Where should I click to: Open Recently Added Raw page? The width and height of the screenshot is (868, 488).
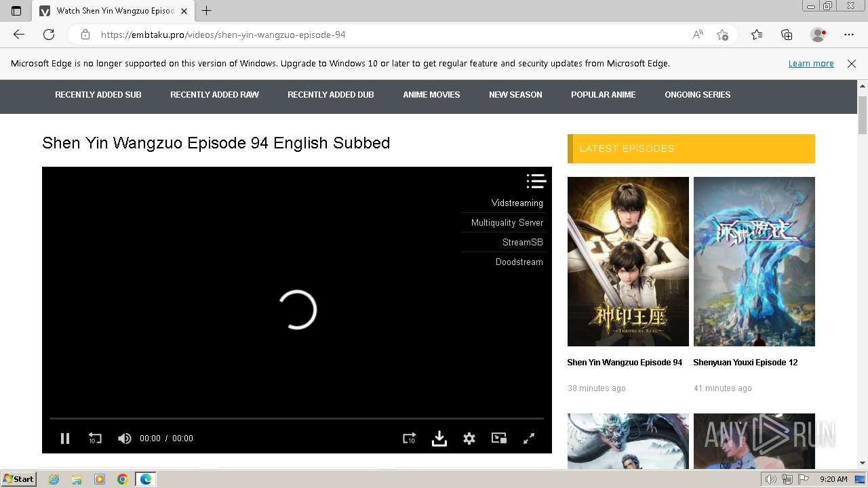(x=214, y=95)
